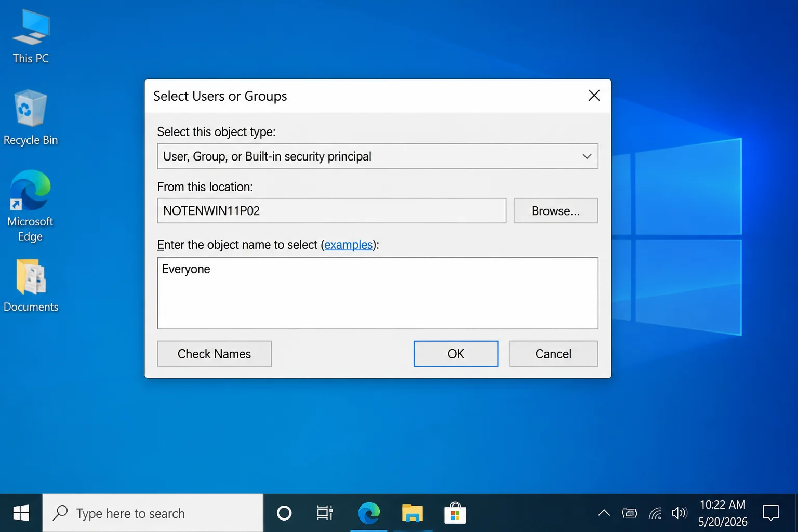Click the Check Names button
This screenshot has height=532, width=798.
[214, 354]
